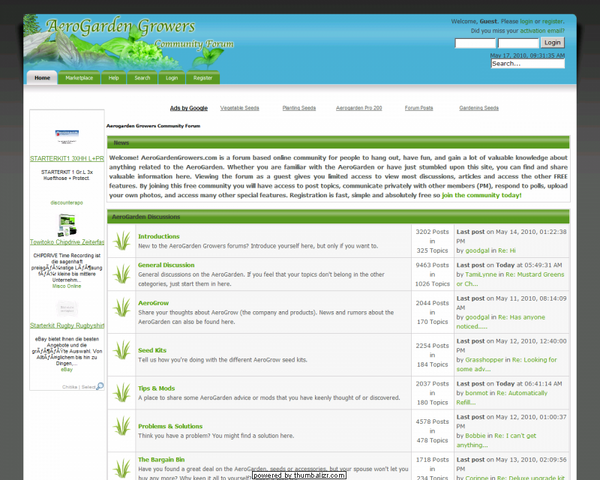Open the Home tab
The height and width of the screenshot is (480, 600).
click(x=42, y=78)
